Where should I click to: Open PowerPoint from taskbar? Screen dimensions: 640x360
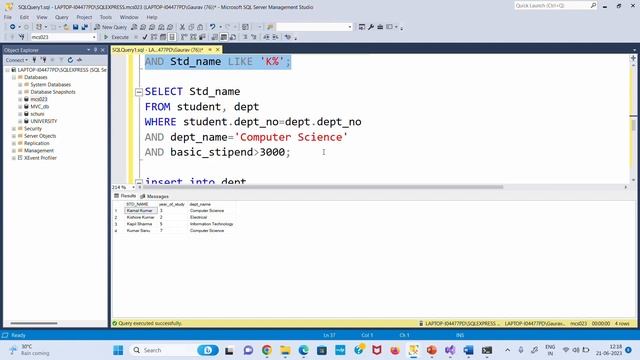click(431, 350)
